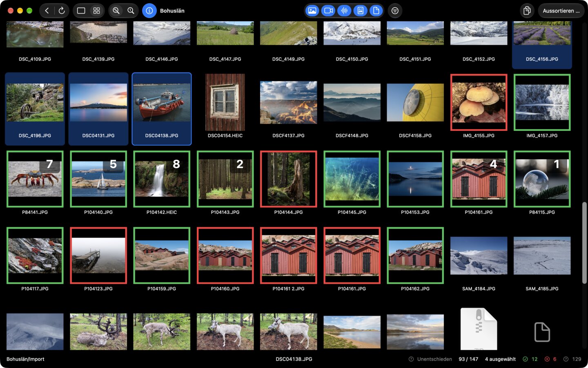
Task: Select the IMG_4155.JPG mushroom thumbnail
Action: click(479, 102)
